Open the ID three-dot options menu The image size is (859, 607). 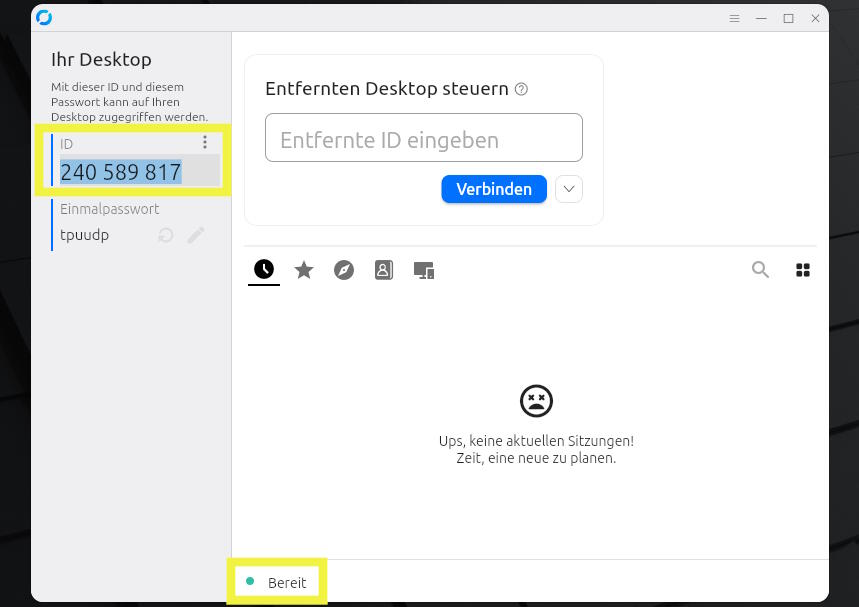coord(205,142)
